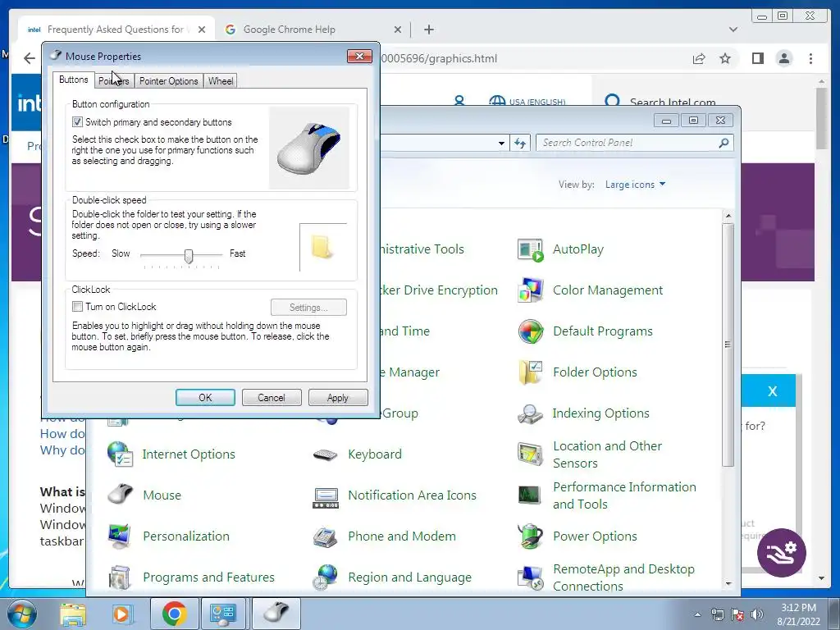Click the ClickLock Settings button

[308, 308]
